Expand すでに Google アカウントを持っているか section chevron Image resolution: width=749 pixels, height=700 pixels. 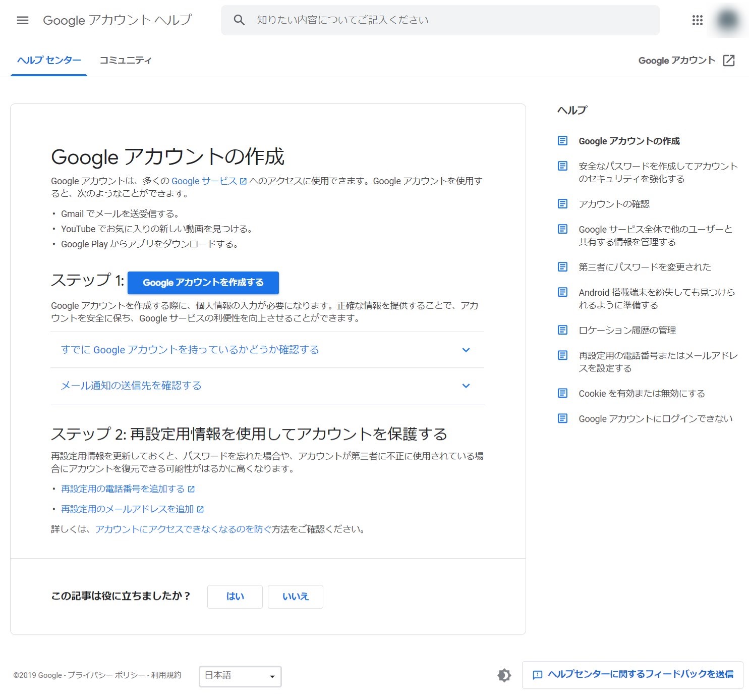pyautogui.click(x=466, y=350)
